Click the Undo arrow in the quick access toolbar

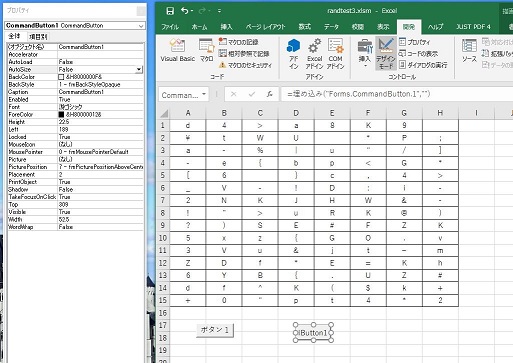tap(185, 11)
